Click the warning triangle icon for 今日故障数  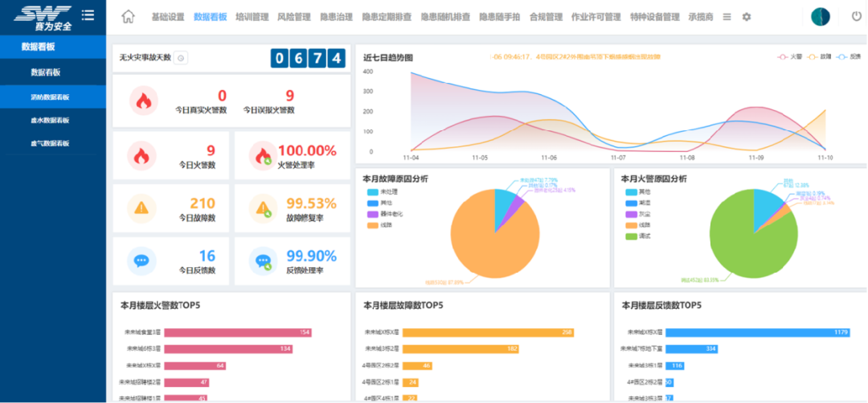pyautogui.click(x=142, y=208)
